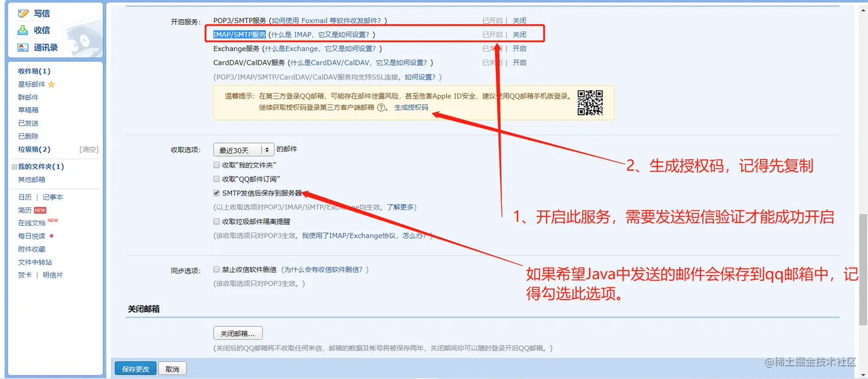This screenshot has width=868, height=379.
Task: Open 文件中转站 link
Action: [35, 263]
